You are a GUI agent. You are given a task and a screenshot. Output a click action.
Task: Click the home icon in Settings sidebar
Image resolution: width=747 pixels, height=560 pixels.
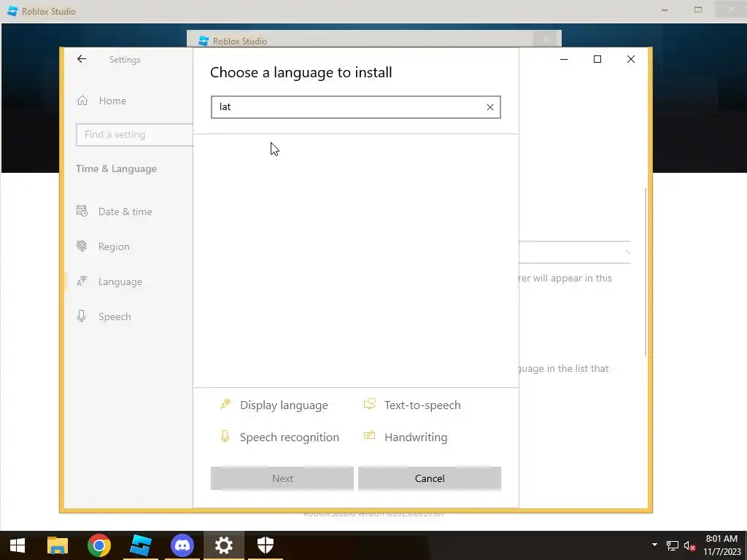click(x=82, y=101)
